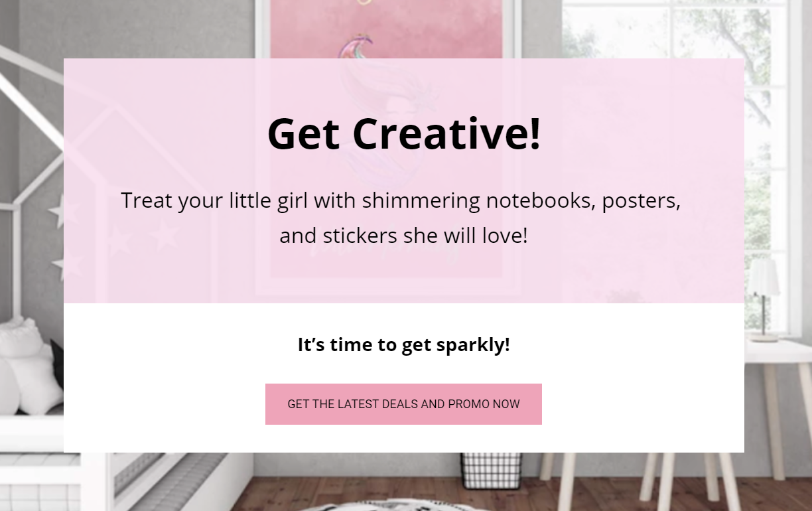Click the white star decoration on the wall
Screen dimensions: 812x511
[56, 211]
